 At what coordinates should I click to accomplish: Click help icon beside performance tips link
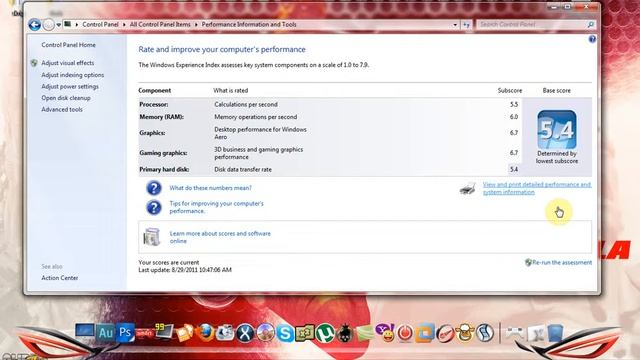tap(154, 207)
